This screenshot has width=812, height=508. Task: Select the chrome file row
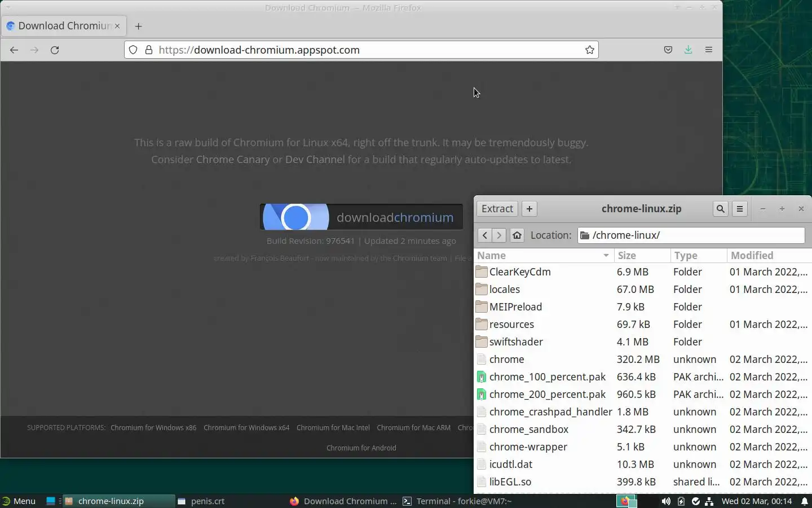click(x=643, y=359)
